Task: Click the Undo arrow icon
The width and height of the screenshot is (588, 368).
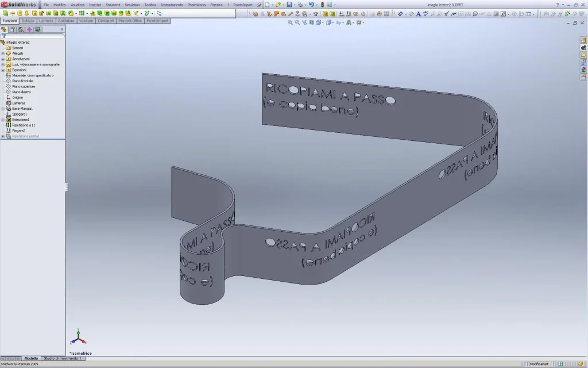Action: pos(311,5)
